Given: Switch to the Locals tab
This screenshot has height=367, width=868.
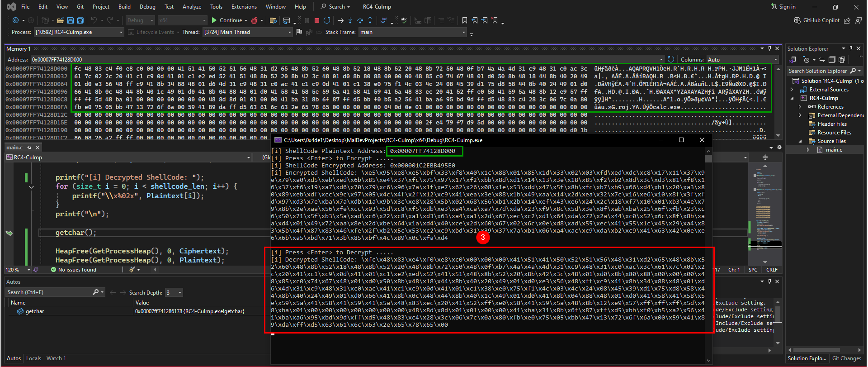Looking at the screenshot, I should pyautogui.click(x=34, y=358).
